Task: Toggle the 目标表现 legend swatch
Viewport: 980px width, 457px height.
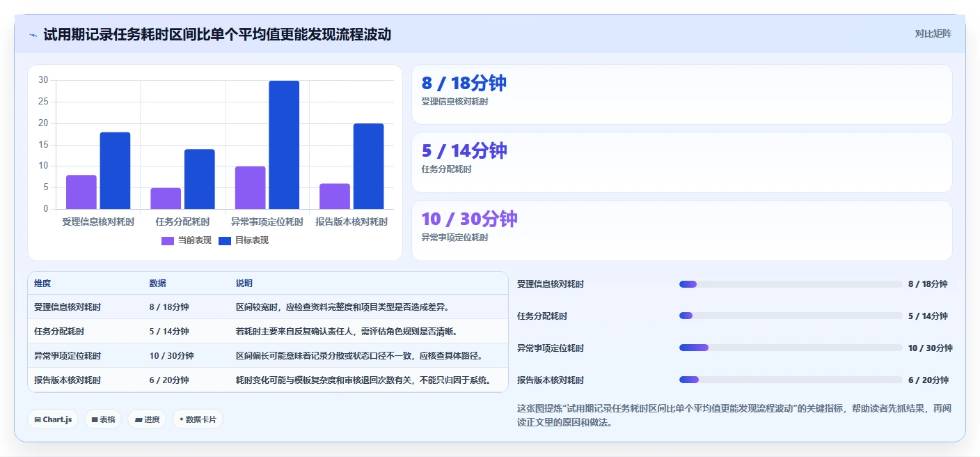Action: coord(225,240)
